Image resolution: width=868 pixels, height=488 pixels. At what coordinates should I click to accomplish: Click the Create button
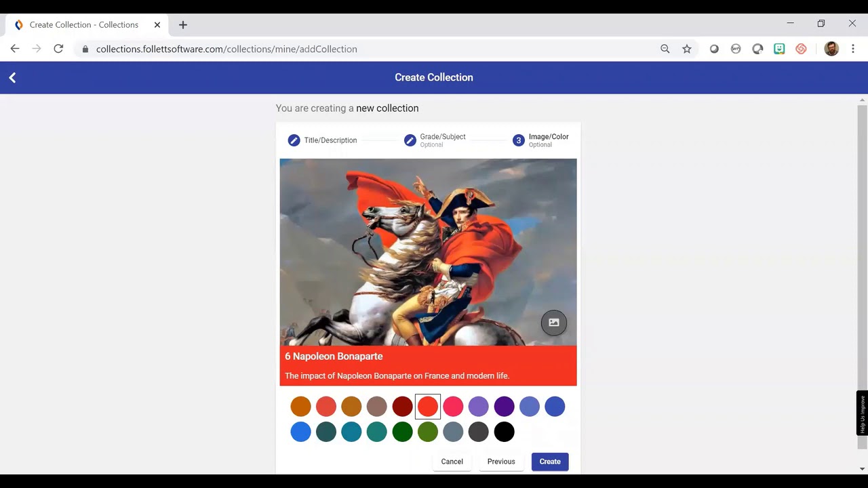[x=550, y=462]
